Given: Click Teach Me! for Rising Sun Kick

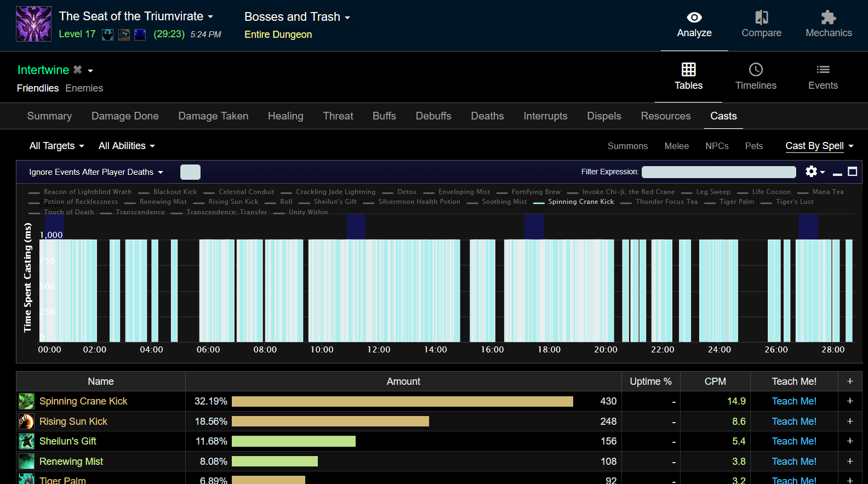Looking at the screenshot, I should 793,422.
